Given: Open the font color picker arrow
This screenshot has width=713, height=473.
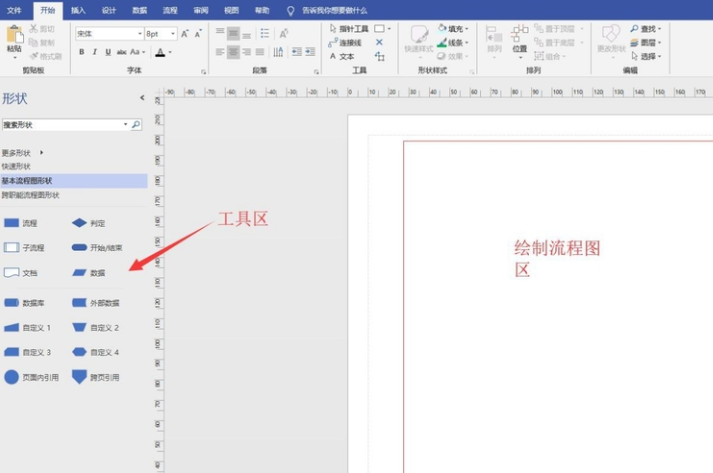Looking at the screenshot, I should (x=171, y=52).
